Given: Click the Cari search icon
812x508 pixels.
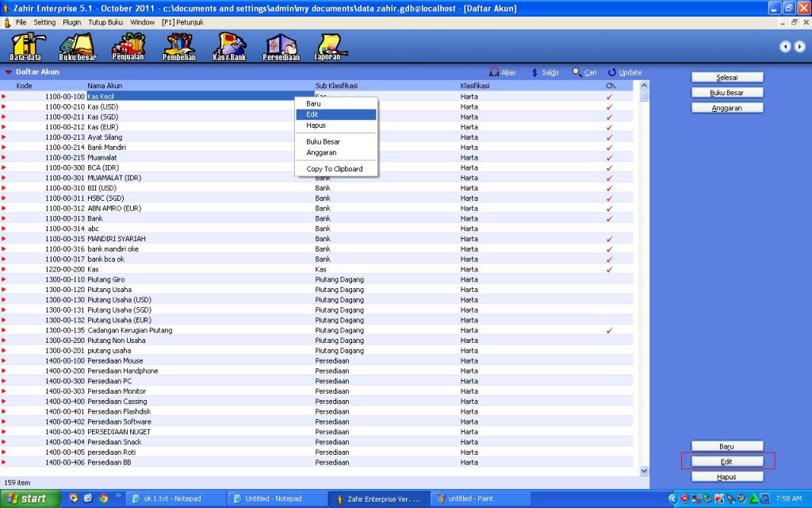Looking at the screenshot, I should 576,72.
